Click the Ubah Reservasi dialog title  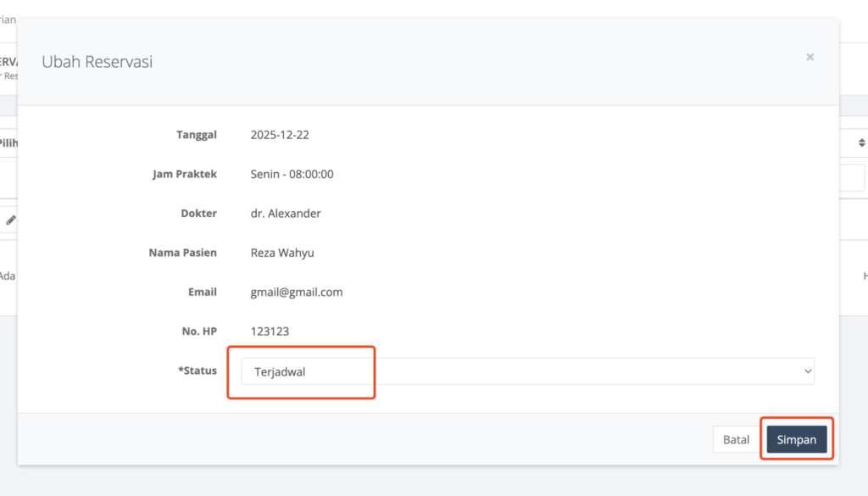tap(97, 62)
